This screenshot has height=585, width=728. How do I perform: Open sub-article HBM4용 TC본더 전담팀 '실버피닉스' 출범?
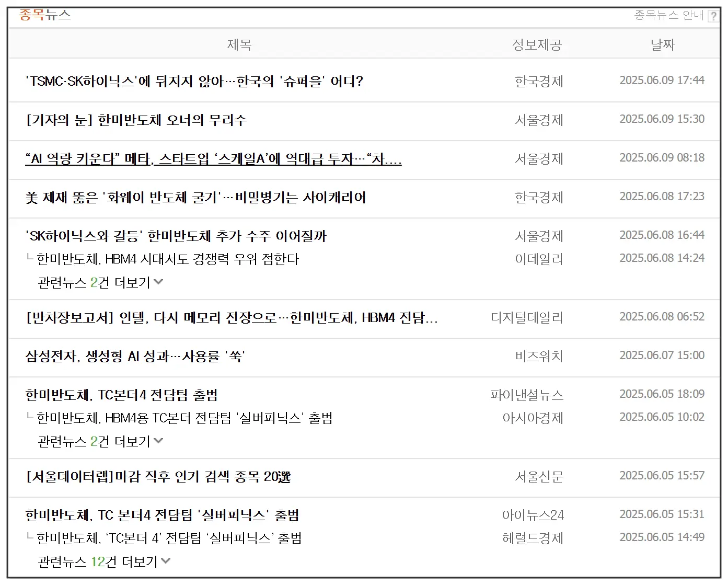click(184, 418)
